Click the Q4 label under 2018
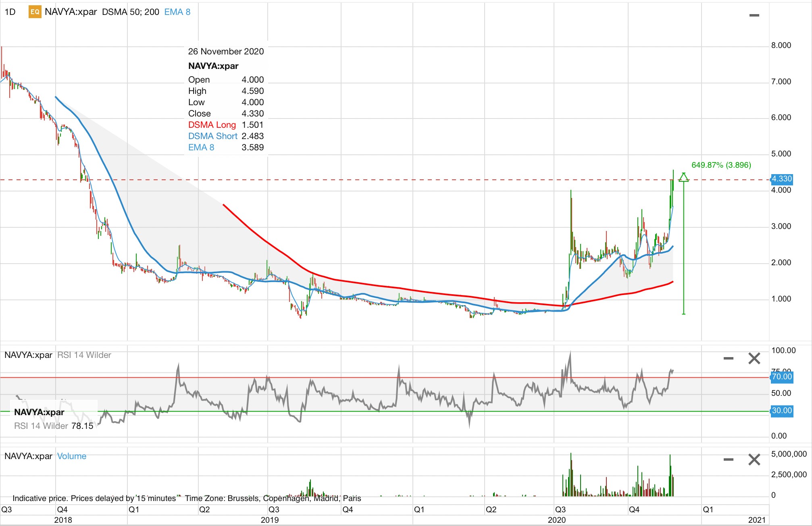 click(62, 509)
